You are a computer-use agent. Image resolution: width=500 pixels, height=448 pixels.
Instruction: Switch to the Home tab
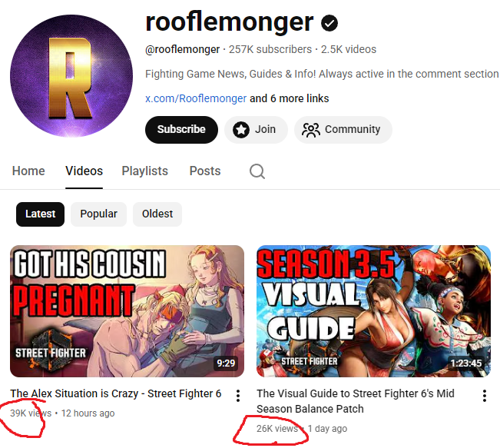(28, 171)
